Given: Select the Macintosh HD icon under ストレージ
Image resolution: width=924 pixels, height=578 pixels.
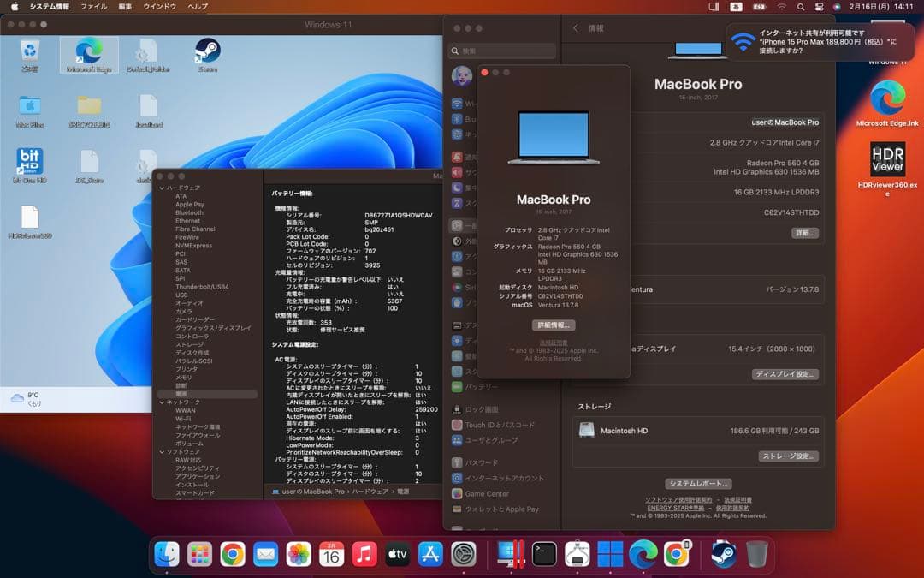Looking at the screenshot, I should click(x=588, y=430).
